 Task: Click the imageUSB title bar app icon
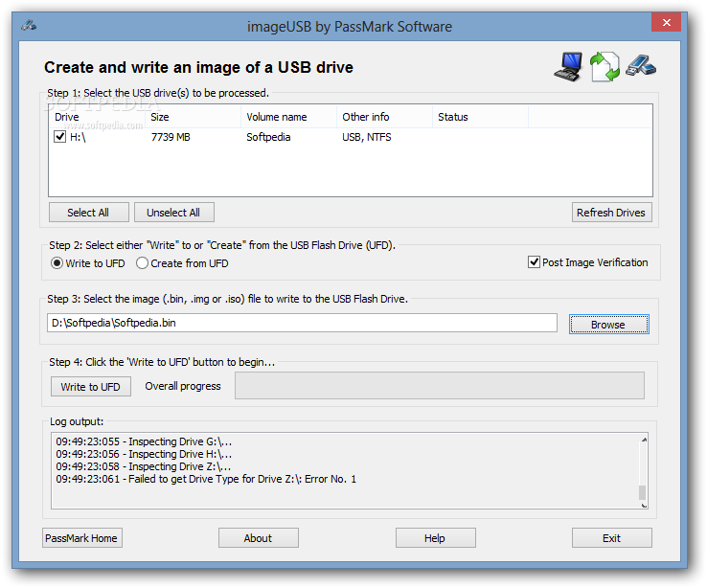click(29, 26)
